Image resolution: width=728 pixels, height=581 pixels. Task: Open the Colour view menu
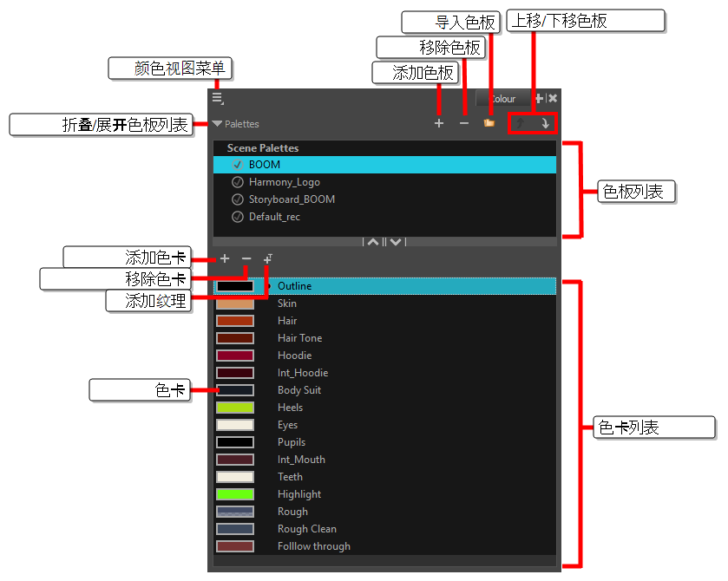(218, 98)
